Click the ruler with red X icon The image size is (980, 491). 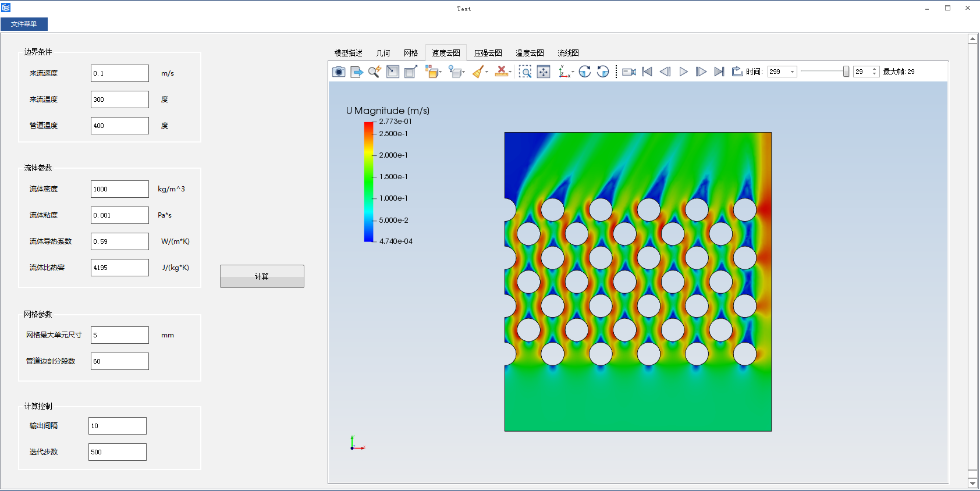[x=501, y=72]
